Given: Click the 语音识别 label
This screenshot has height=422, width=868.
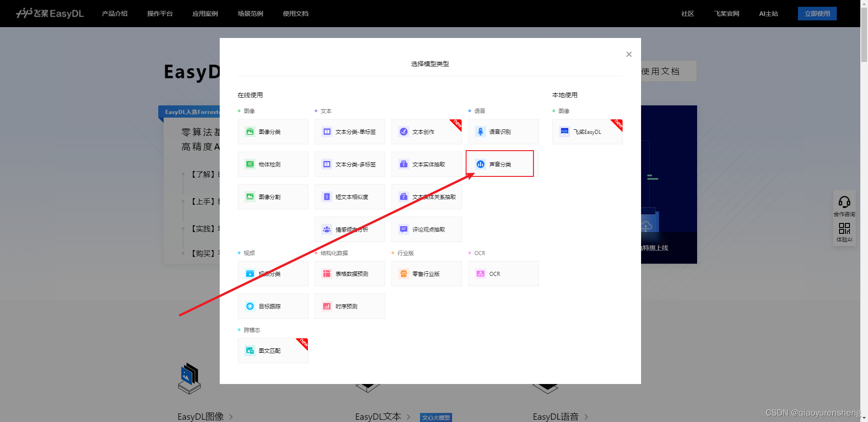Looking at the screenshot, I should [500, 132].
